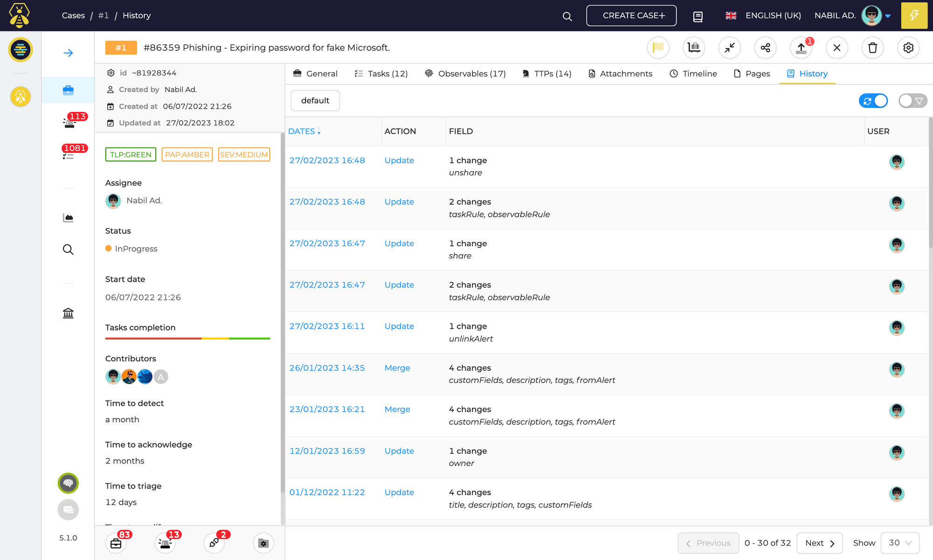The height and width of the screenshot is (560, 933).
Task: Open the Nabil Ad. user menu dropdown
Action: coord(887,16)
